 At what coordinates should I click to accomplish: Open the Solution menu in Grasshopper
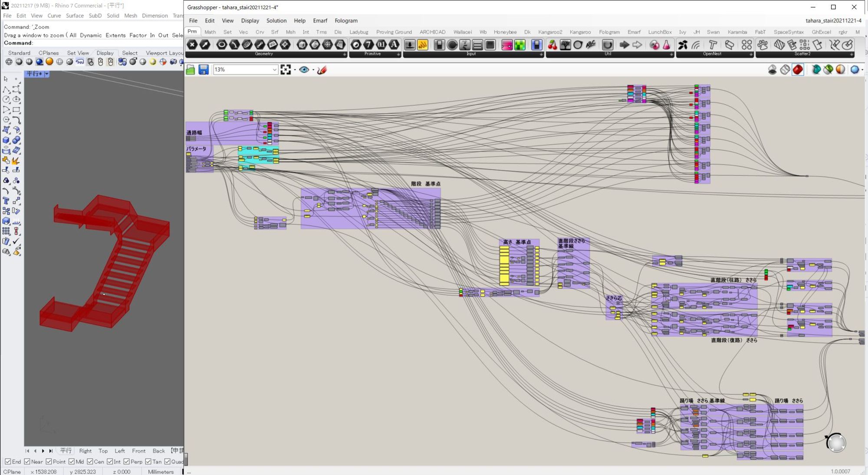coord(276,20)
